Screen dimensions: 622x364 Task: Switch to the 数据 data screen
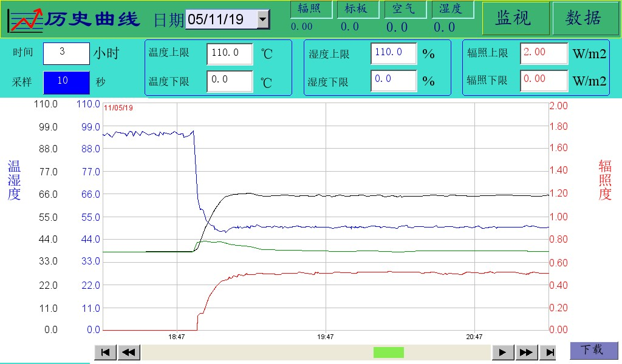(584, 18)
